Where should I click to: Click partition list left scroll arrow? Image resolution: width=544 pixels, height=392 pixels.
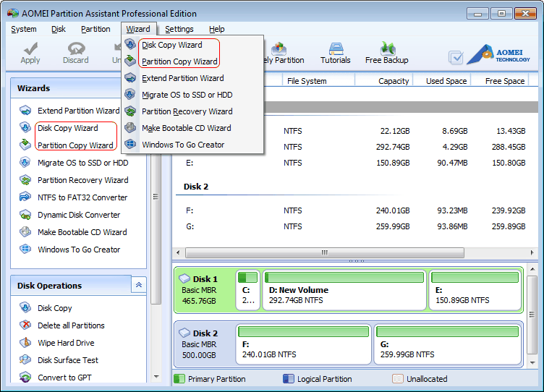pyautogui.click(x=178, y=252)
